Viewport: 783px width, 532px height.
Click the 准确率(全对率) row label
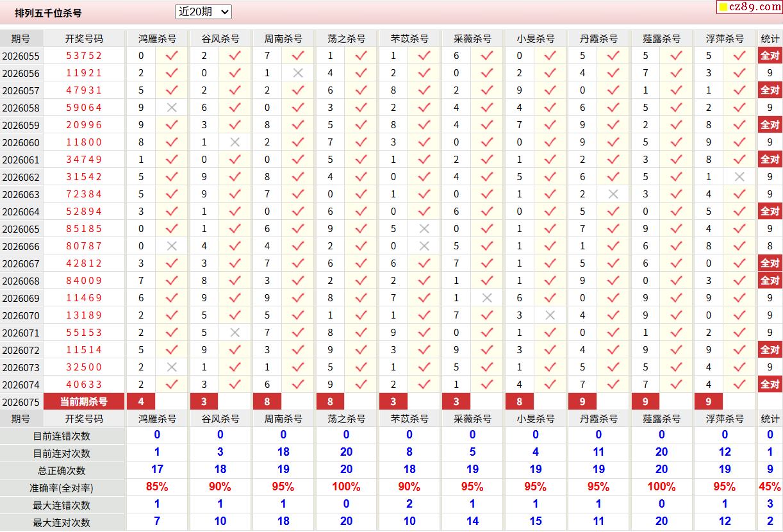click(62, 488)
